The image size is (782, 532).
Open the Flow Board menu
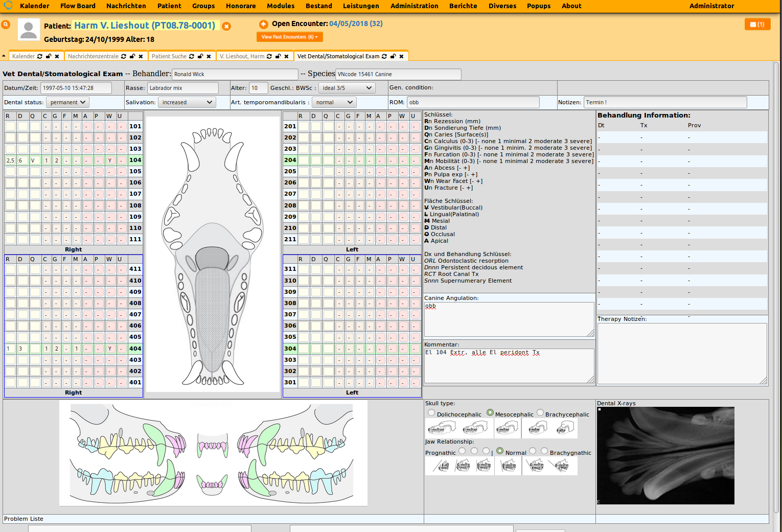point(78,6)
